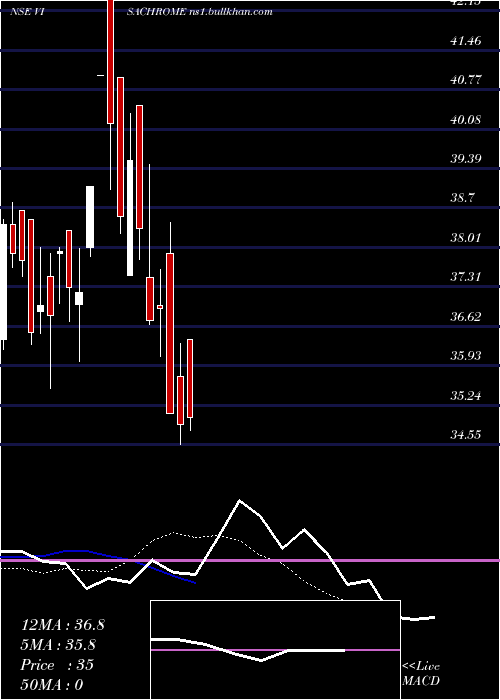Click the NSE VI symbol label

pos(27,12)
